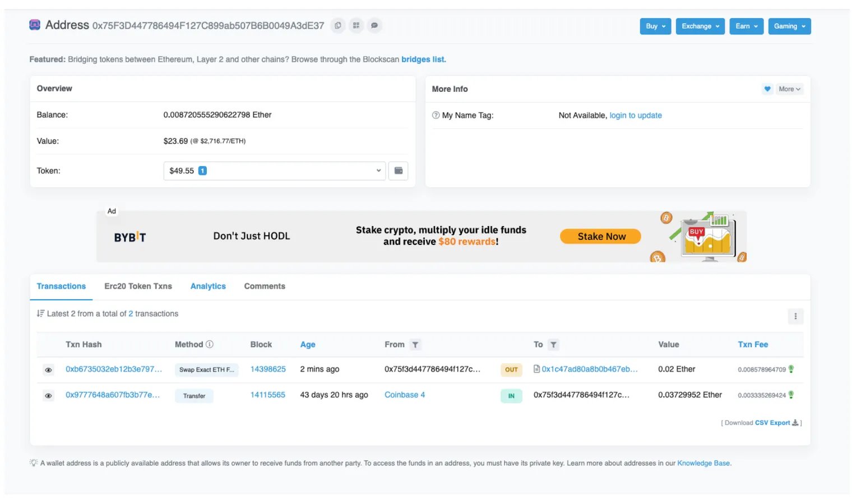861x504 pixels.
Task: Filter transactions by From address
Action: pyautogui.click(x=415, y=345)
